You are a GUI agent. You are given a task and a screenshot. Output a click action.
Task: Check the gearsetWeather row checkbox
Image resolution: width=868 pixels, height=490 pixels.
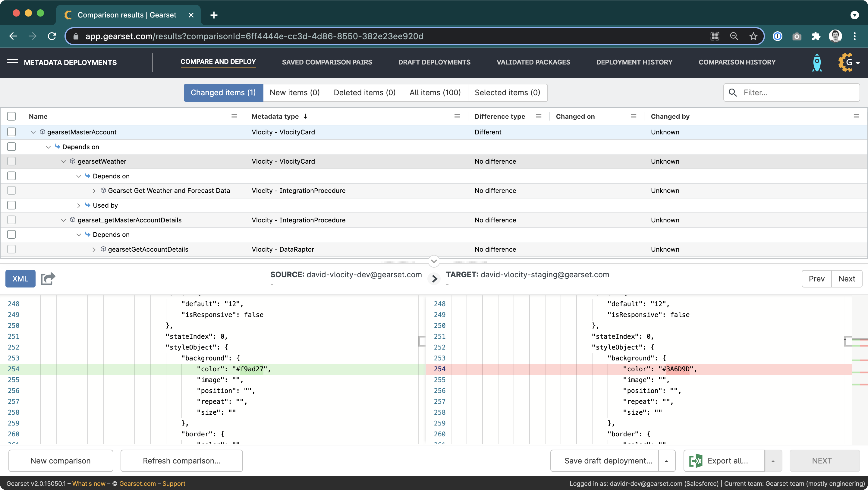(11, 162)
